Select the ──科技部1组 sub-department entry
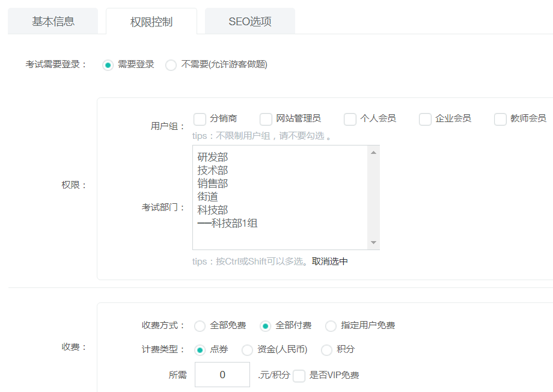 228,224
